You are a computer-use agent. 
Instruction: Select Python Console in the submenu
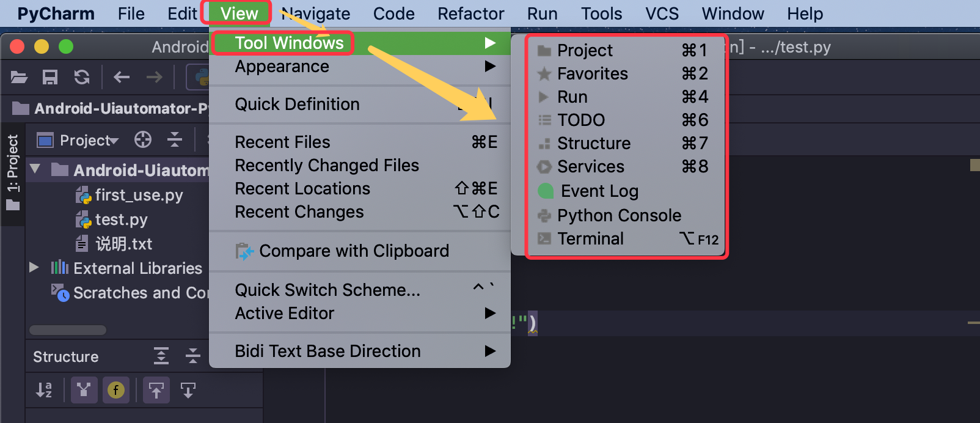619,215
